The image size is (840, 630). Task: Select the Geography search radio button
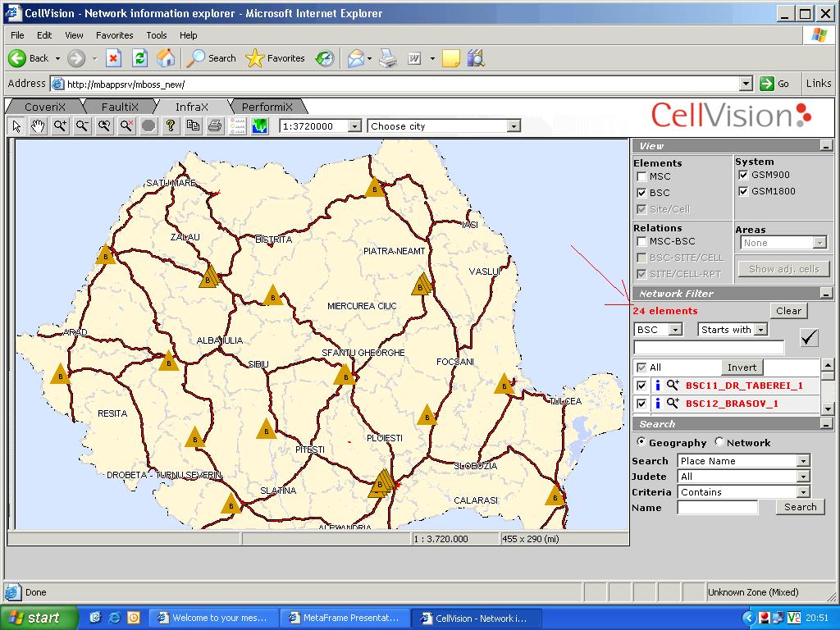click(641, 442)
